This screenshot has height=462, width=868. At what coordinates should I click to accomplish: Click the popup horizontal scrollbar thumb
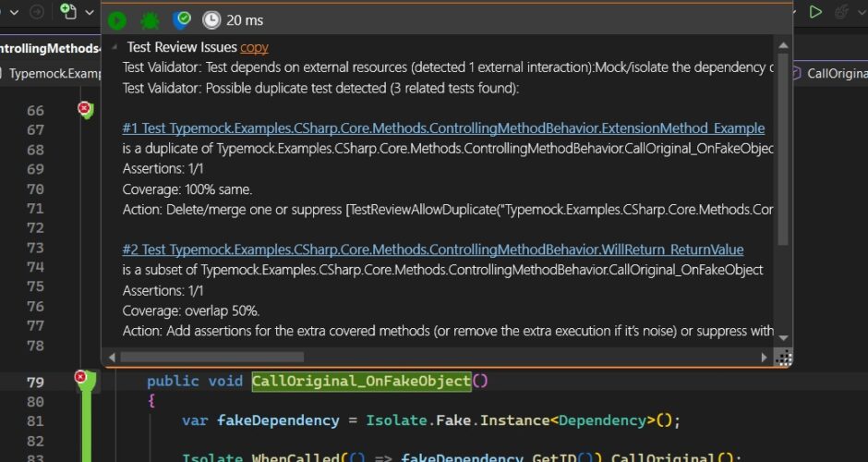pyautogui.click(x=212, y=358)
